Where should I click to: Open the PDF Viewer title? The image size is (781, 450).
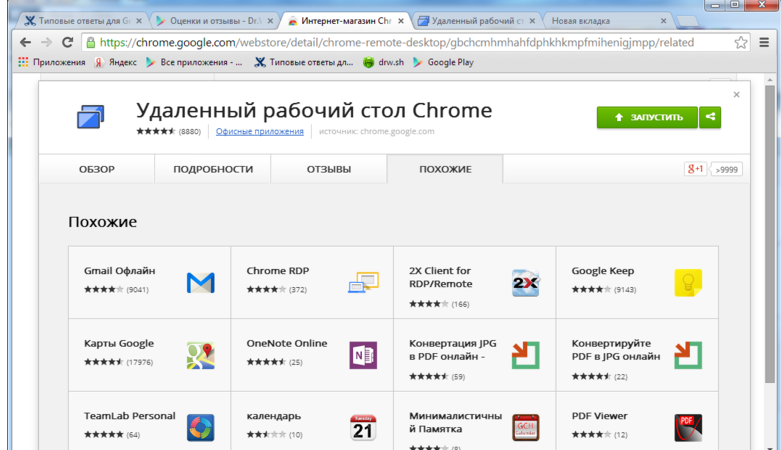tap(599, 416)
